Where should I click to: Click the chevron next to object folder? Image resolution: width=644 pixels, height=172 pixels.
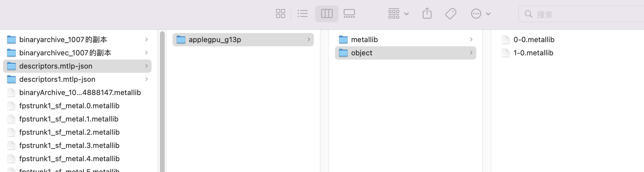click(471, 53)
